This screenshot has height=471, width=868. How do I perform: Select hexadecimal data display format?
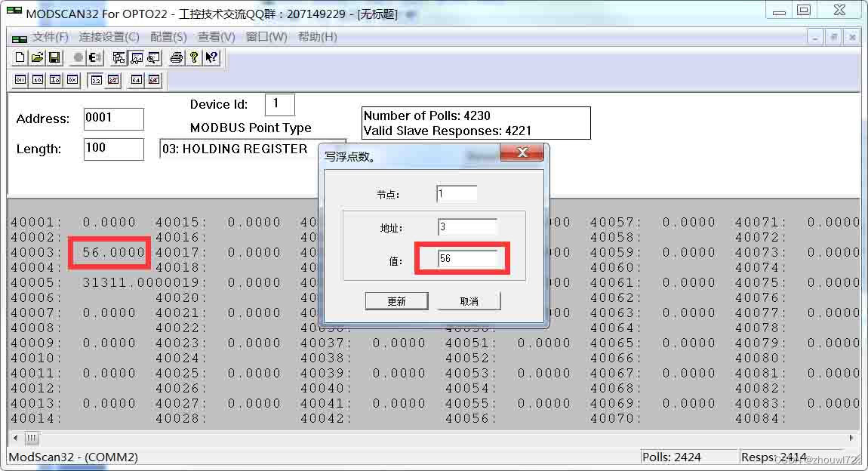click(71, 79)
